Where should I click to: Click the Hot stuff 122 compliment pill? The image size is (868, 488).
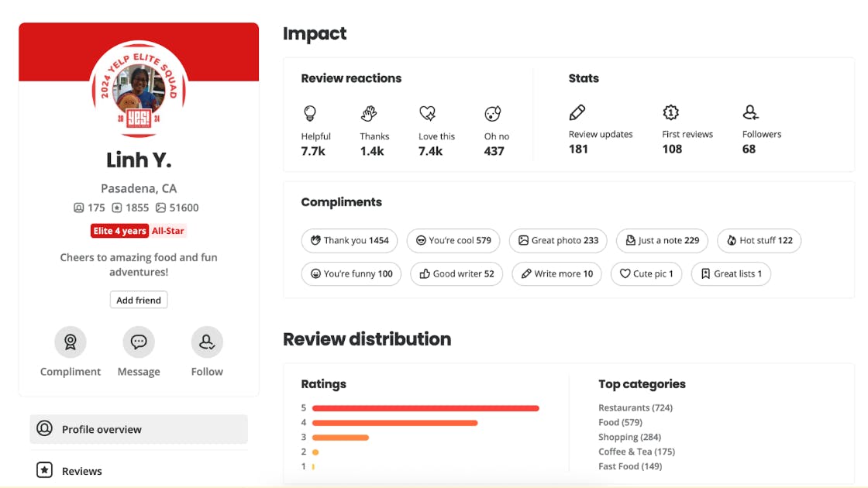(x=759, y=240)
